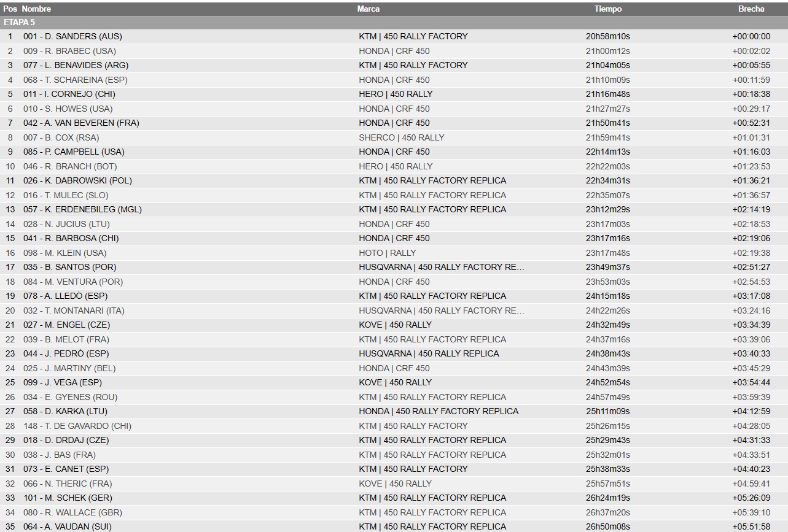Image resolution: width=788 pixels, height=532 pixels.
Task: Click time 22h14m13s for Campbell
Action: point(608,152)
